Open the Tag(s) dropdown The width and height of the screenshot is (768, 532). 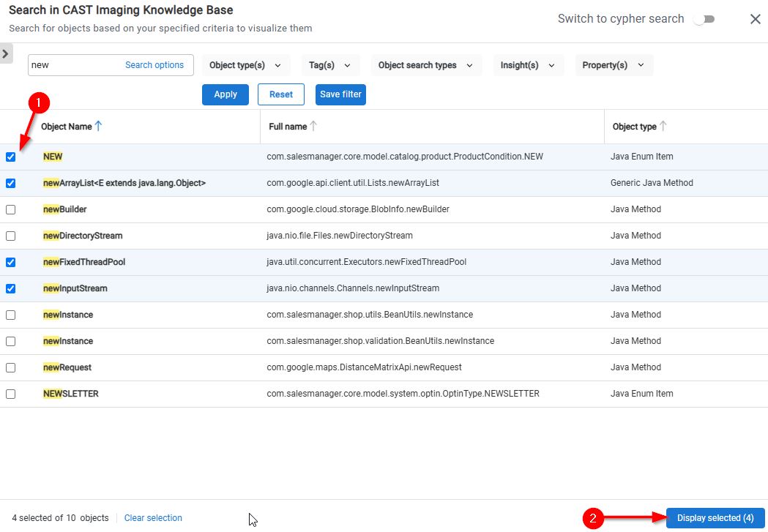pyautogui.click(x=331, y=65)
